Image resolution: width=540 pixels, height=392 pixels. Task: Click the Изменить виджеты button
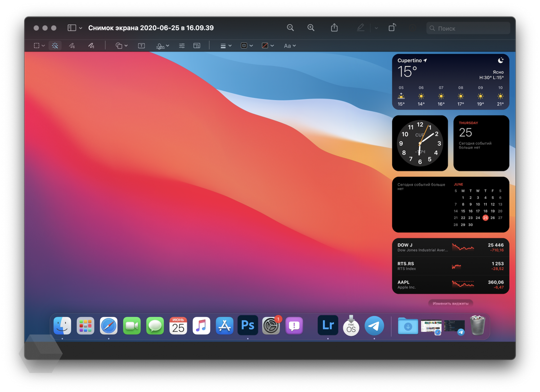coord(451,303)
